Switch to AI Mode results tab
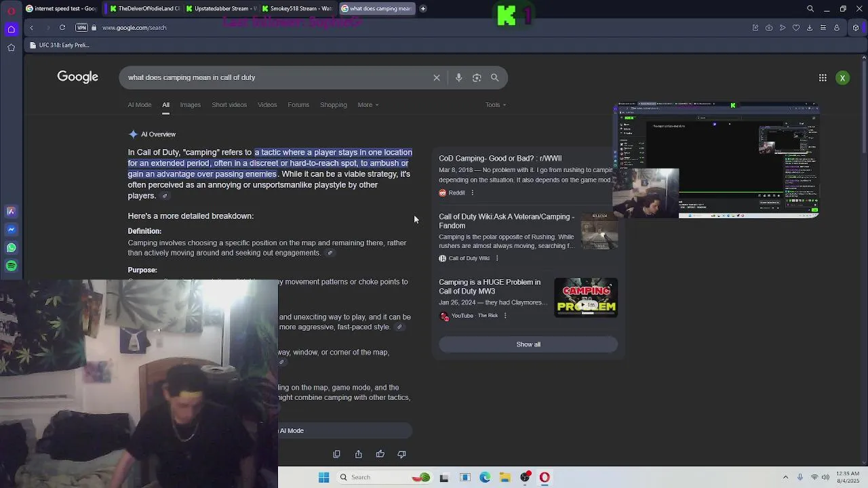This screenshot has width=868, height=488. point(140,105)
